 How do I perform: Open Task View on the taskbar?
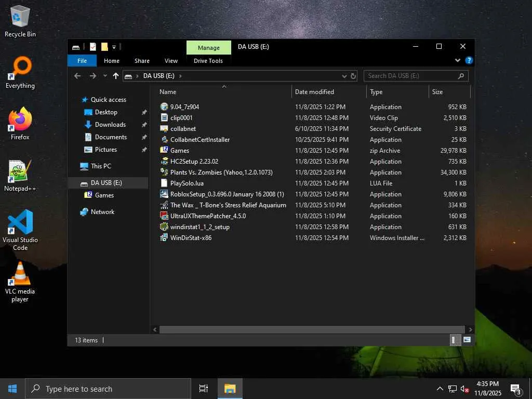pyautogui.click(x=204, y=389)
